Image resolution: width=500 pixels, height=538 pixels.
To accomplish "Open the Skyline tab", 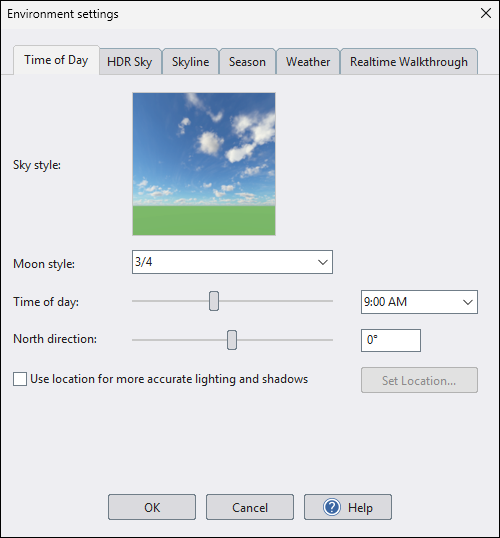I will (x=190, y=62).
